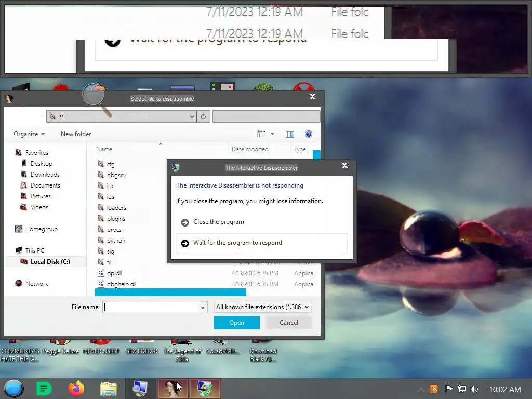This screenshot has width=532, height=399.
Task: Show hidden tray icons arrow
Action: 420,390
